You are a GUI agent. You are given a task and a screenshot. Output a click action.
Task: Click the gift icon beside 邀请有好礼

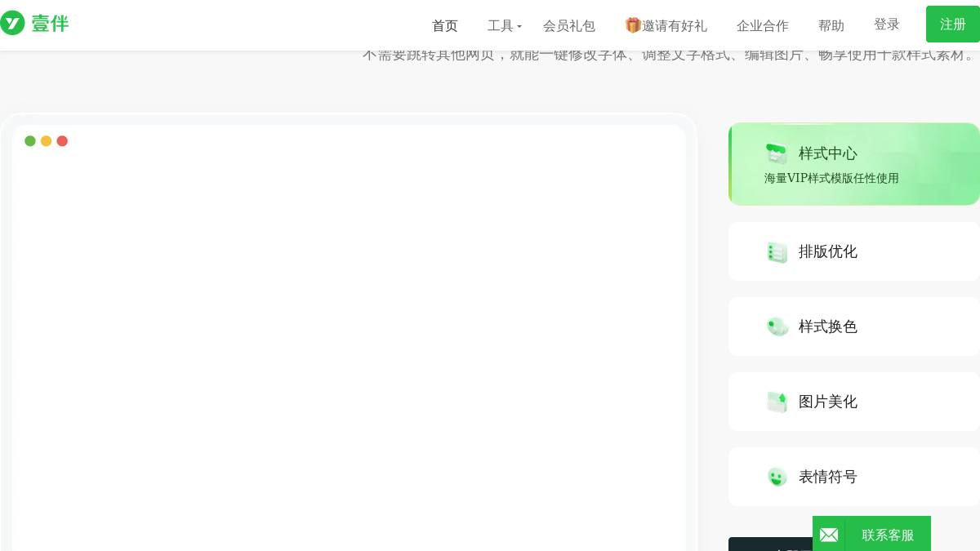pyautogui.click(x=633, y=25)
